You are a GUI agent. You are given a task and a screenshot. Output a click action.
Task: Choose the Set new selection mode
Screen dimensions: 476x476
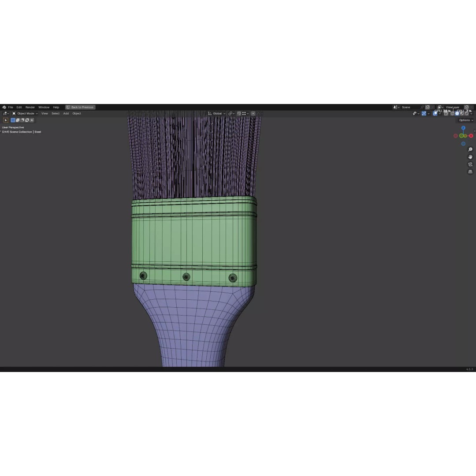[x=13, y=120]
